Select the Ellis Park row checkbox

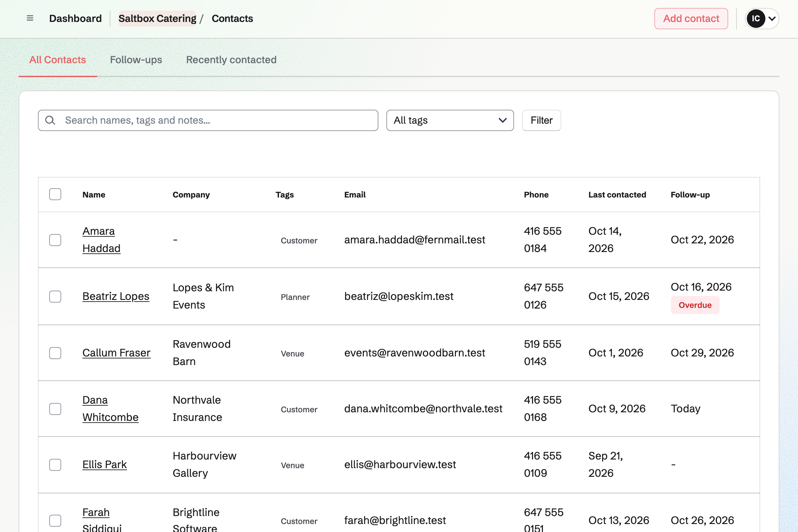(x=55, y=465)
